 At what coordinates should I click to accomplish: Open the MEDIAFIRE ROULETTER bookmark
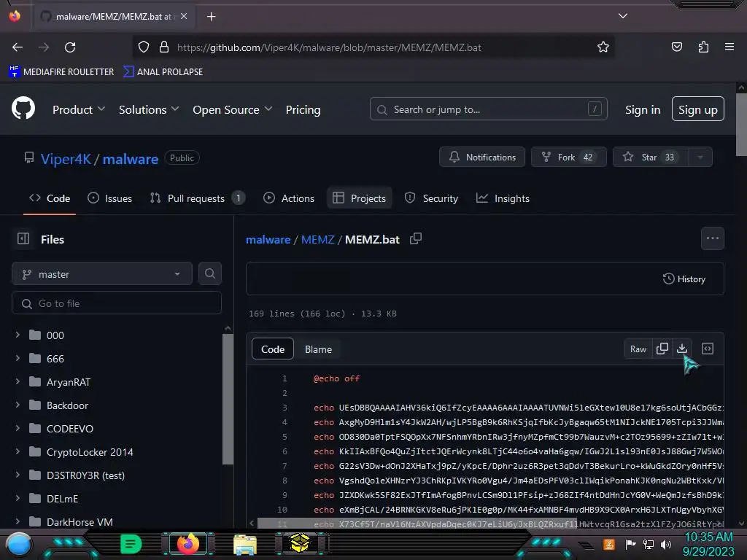pos(62,72)
